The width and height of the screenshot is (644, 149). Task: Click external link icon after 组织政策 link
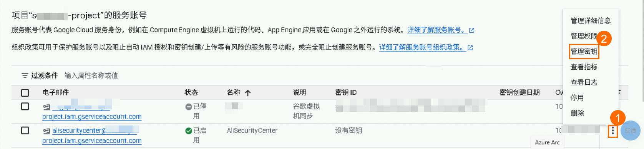[x=470, y=47]
